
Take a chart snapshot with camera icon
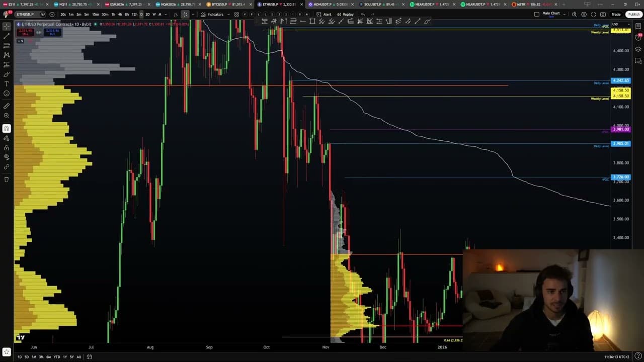coord(603,14)
